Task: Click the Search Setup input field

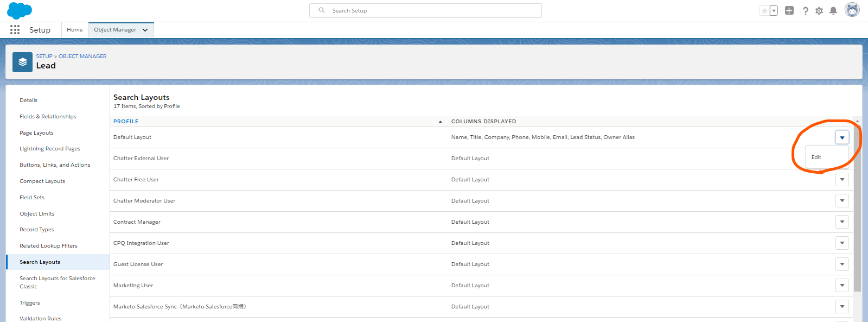Action: click(x=425, y=10)
